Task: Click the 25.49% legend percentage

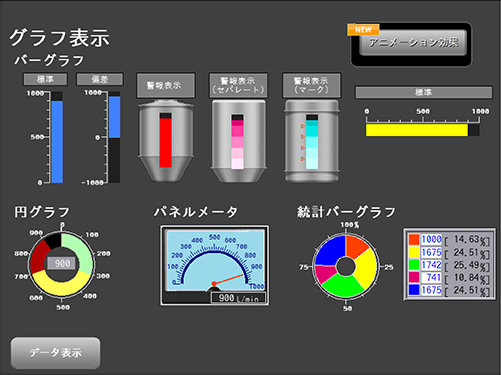Action: pyautogui.click(x=466, y=265)
